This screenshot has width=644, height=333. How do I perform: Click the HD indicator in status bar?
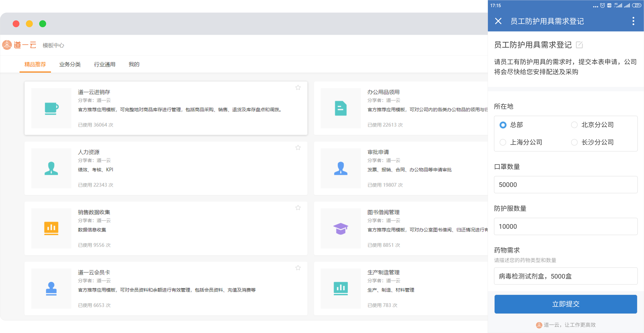pyautogui.click(x=609, y=5)
